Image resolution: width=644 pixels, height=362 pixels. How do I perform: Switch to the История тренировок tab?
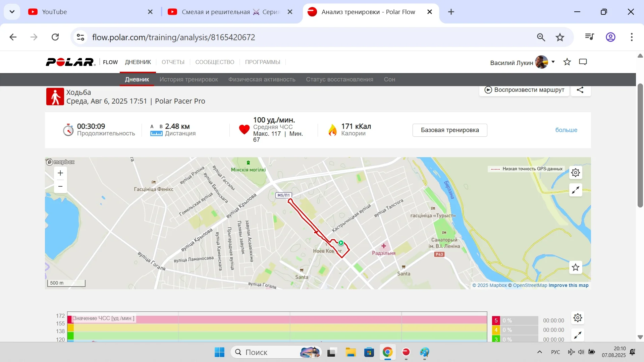(189, 79)
